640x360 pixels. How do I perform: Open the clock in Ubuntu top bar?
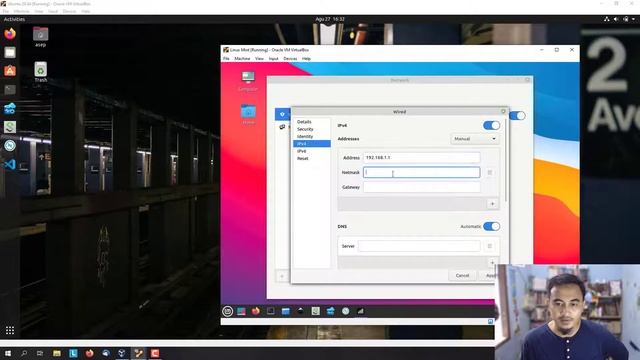[x=330, y=19]
